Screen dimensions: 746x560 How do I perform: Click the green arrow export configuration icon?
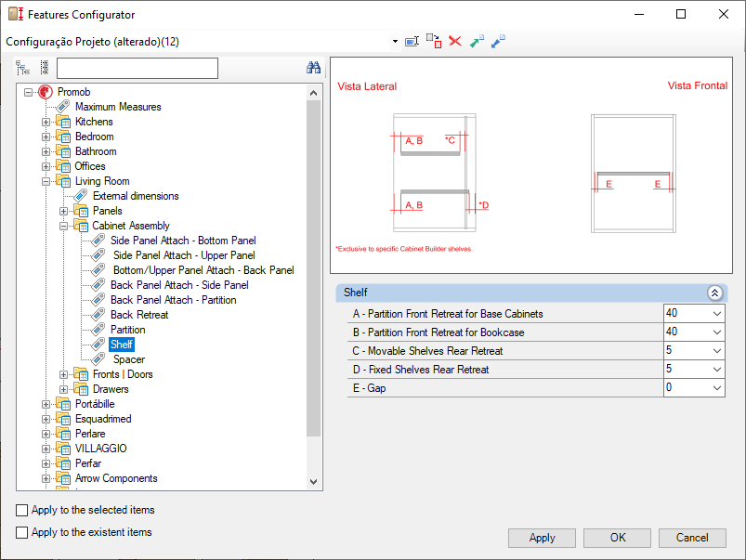click(x=477, y=42)
